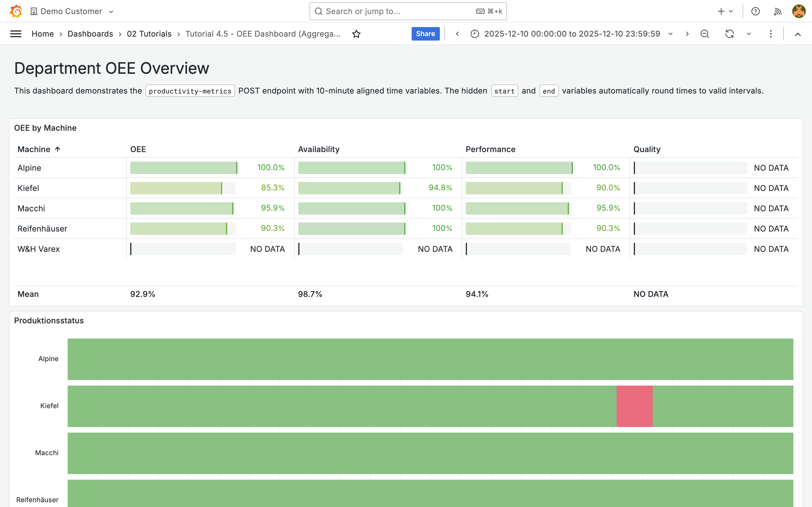Open the plus add-new menu

(725, 11)
